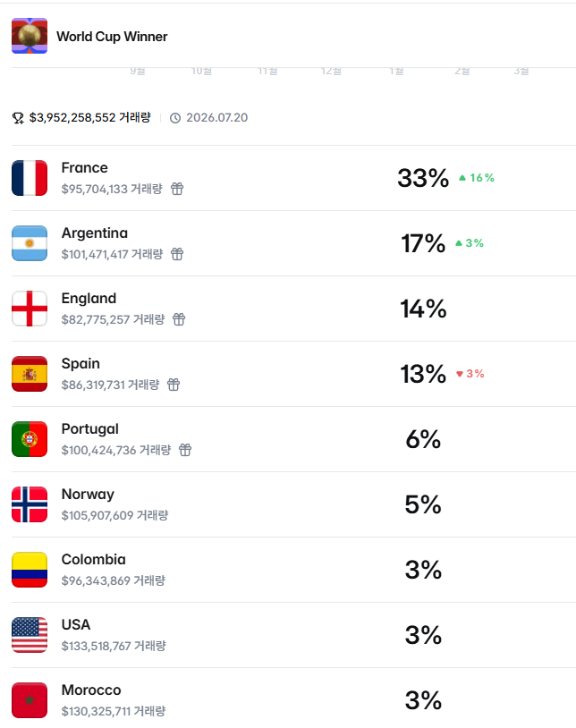Select the Norway flag image
The height and width of the screenshot is (728, 576).
[30, 504]
